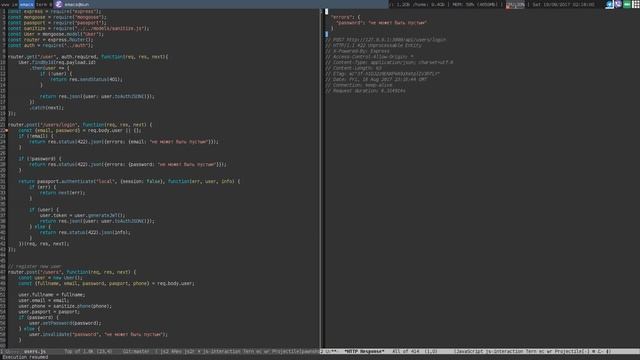Viewport: 640px width, 360px height.
Task: Switch to the term workspace tag
Action: pos(42,4)
